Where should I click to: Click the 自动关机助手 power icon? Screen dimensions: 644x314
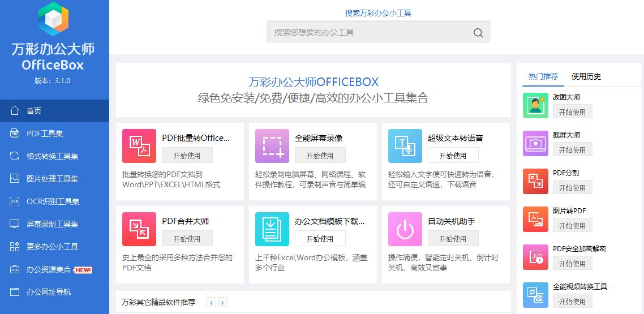(x=405, y=229)
